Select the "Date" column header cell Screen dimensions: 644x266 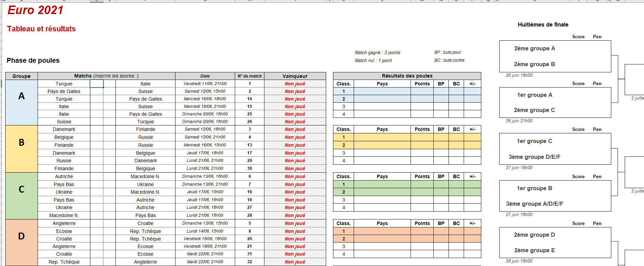click(205, 76)
